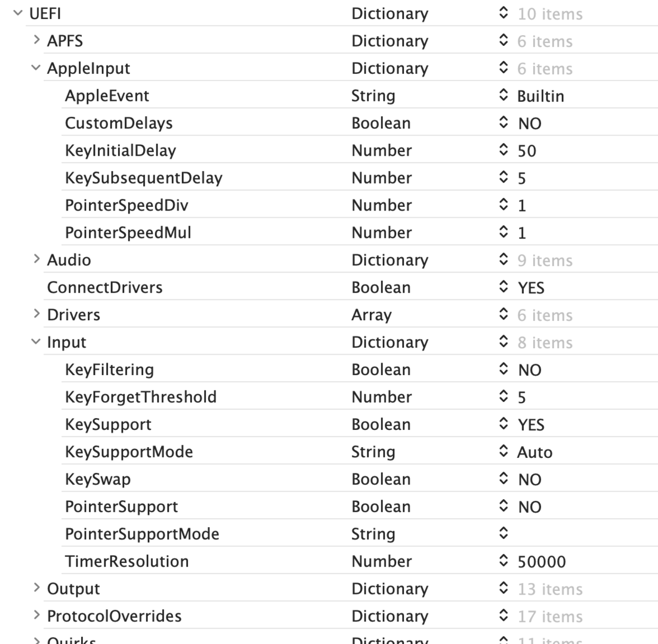
Task: Click the KeySubsequentDelay value 5
Action: pos(522,178)
